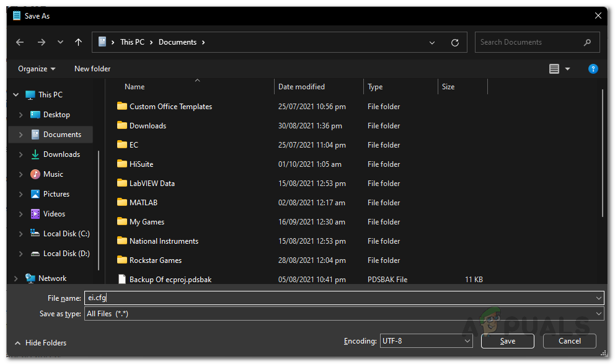This screenshot has width=615, height=364.
Task: Open the Organize menu
Action: click(37, 69)
